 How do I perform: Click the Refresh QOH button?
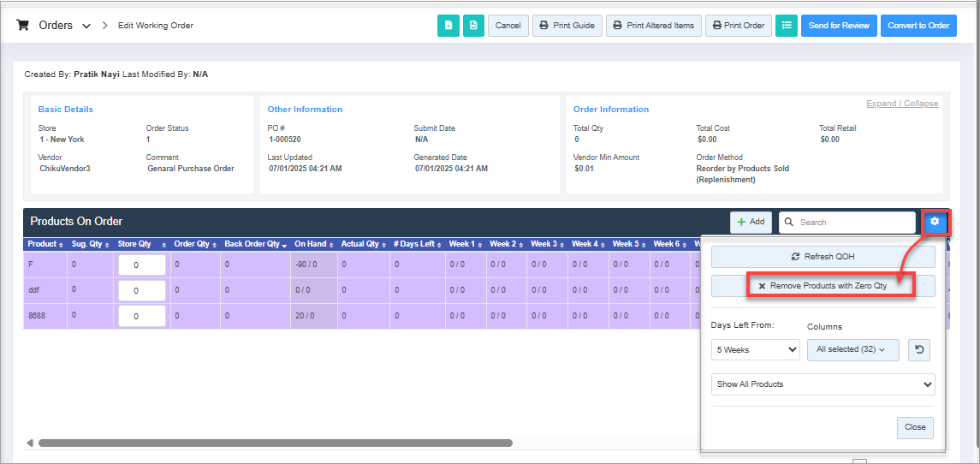823,257
